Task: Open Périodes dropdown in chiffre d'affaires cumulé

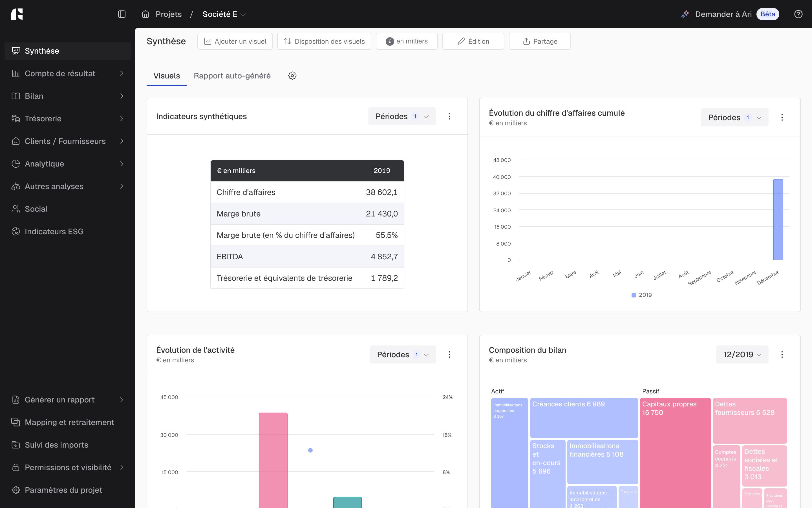Action: (x=734, y=117)
